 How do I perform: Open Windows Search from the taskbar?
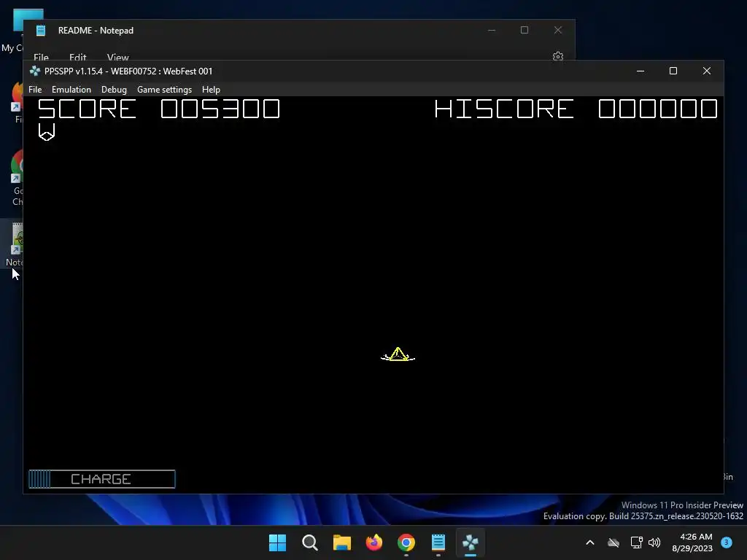point(309,542)
